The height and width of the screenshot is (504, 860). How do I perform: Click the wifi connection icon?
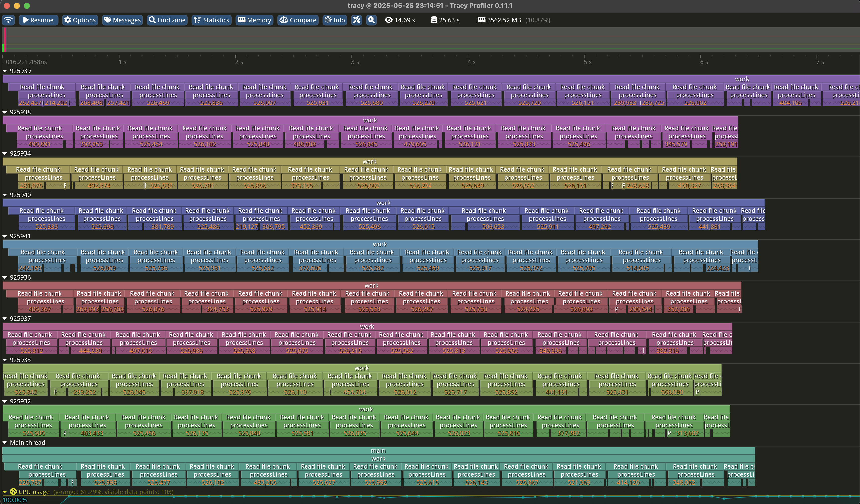(8, 20)
